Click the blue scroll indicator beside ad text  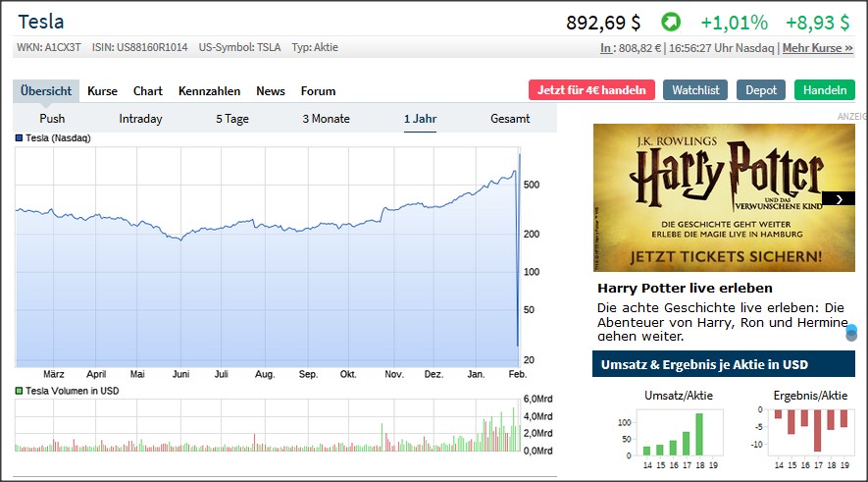[851, 333]
